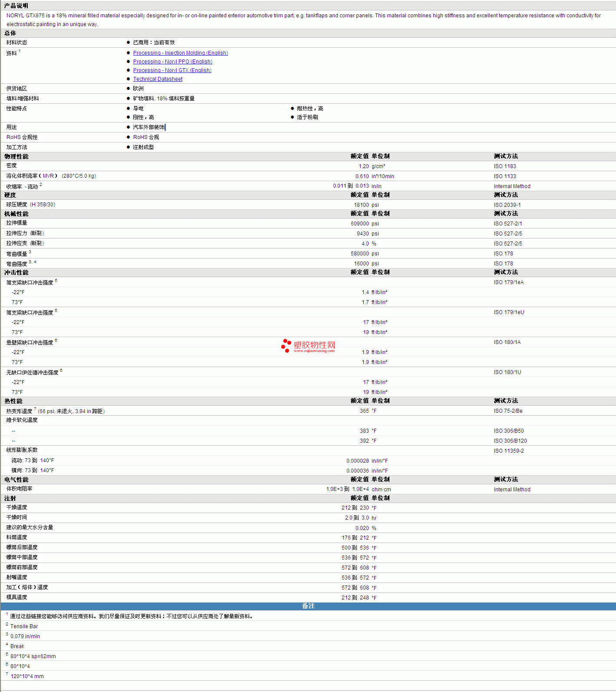Select drying time value 2.0 到 3.0
The height and width of the screenshot is (692, 616).
tap(357, 518)
